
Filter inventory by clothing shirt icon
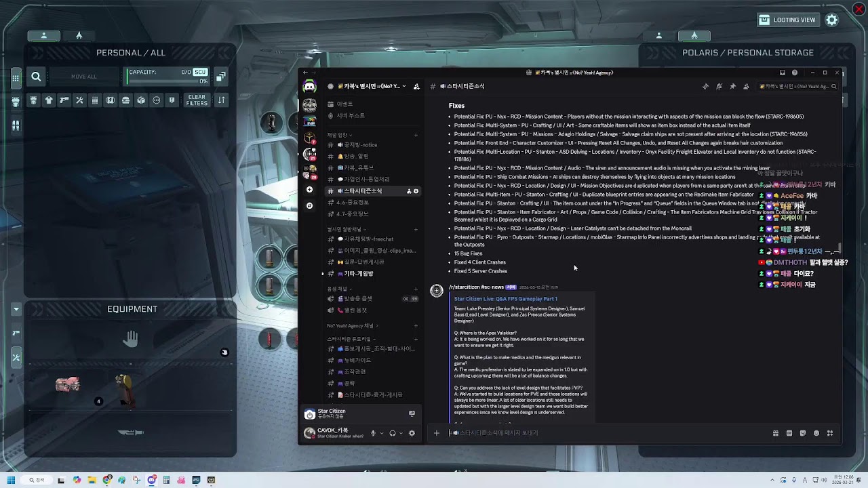49,100
